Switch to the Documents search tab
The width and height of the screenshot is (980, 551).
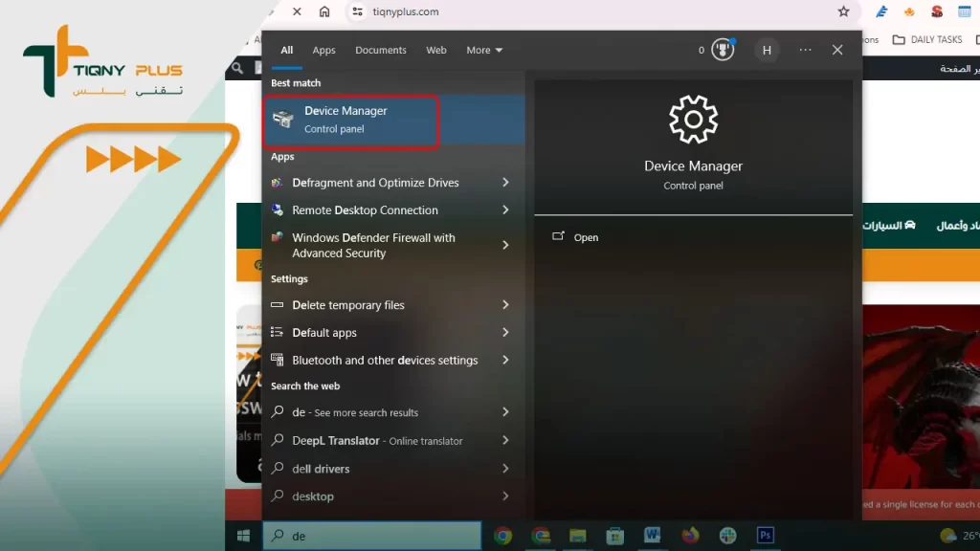pyautogui.click(x=381, y=51)
